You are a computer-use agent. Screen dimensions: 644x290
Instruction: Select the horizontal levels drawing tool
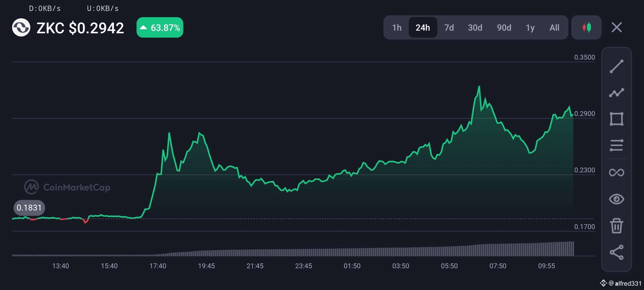(x=616, y=145)
